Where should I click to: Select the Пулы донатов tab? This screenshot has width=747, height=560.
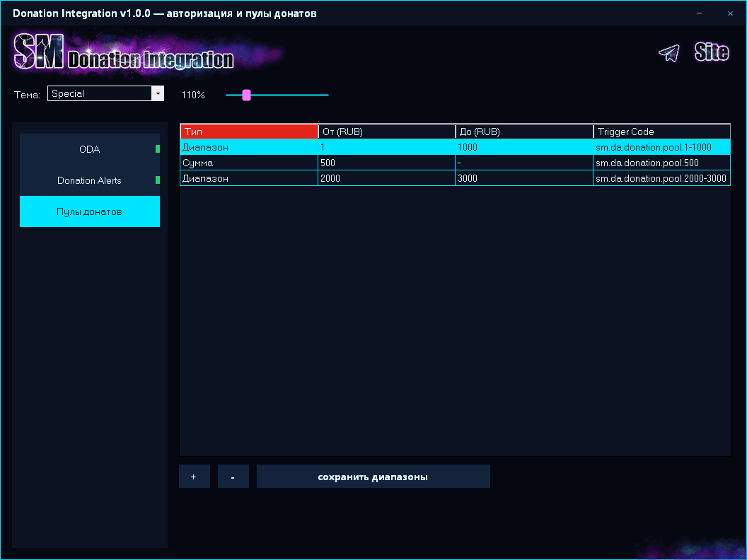(90, 211)
